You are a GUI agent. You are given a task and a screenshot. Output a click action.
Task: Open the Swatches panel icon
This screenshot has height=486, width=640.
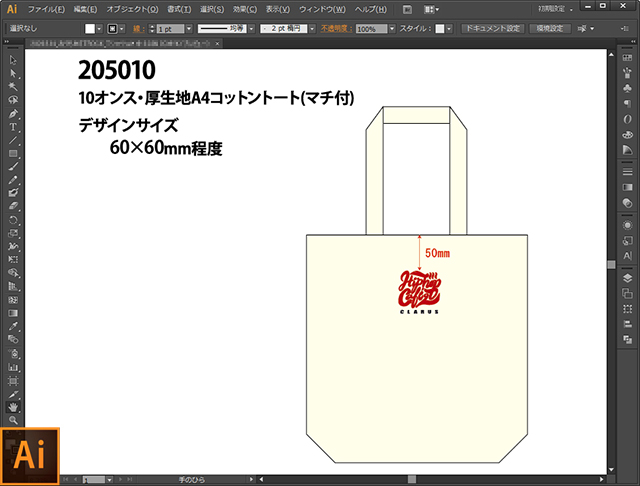coord(627,58)
